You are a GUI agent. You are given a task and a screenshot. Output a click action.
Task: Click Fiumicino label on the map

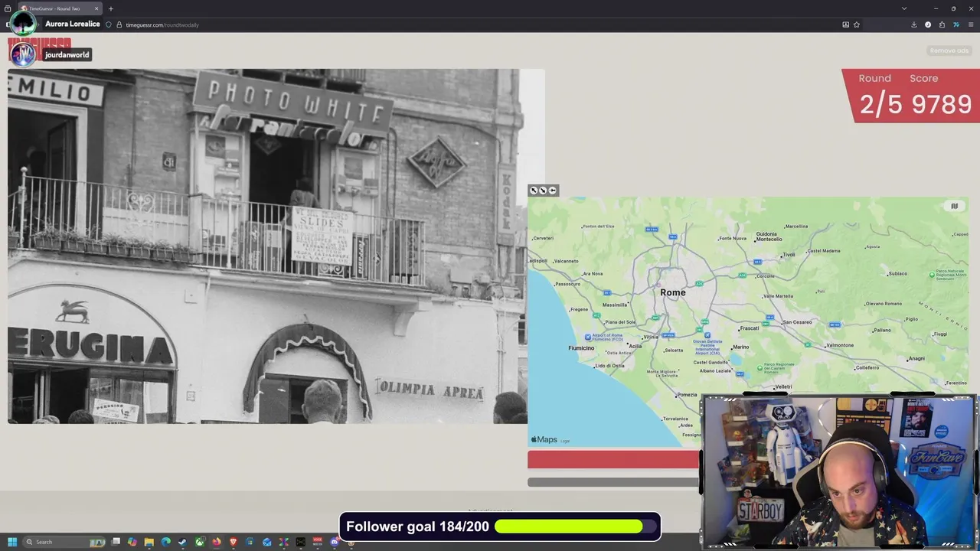pos(581,348)
